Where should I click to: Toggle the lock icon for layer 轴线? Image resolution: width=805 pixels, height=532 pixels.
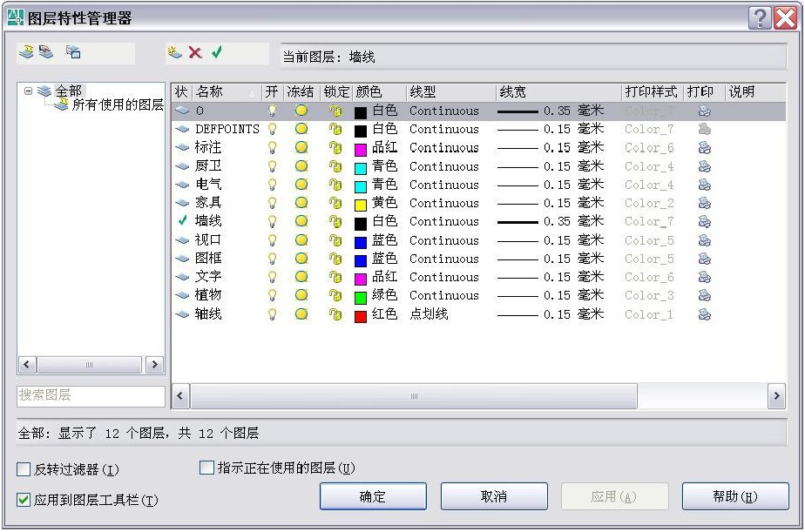click(x=335, y=314)
